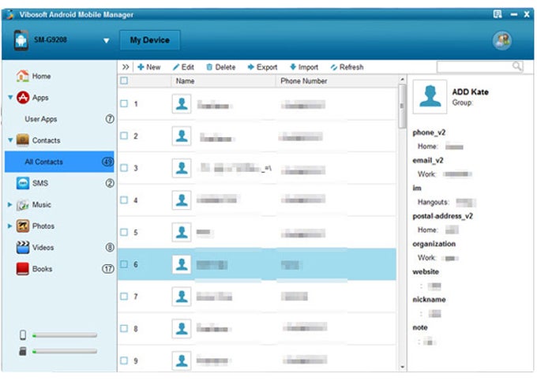Image resolution: width=537 pixels, height=392 pixels.
Task: Open the Photos picture icon
Action: [x=23, y=226]
